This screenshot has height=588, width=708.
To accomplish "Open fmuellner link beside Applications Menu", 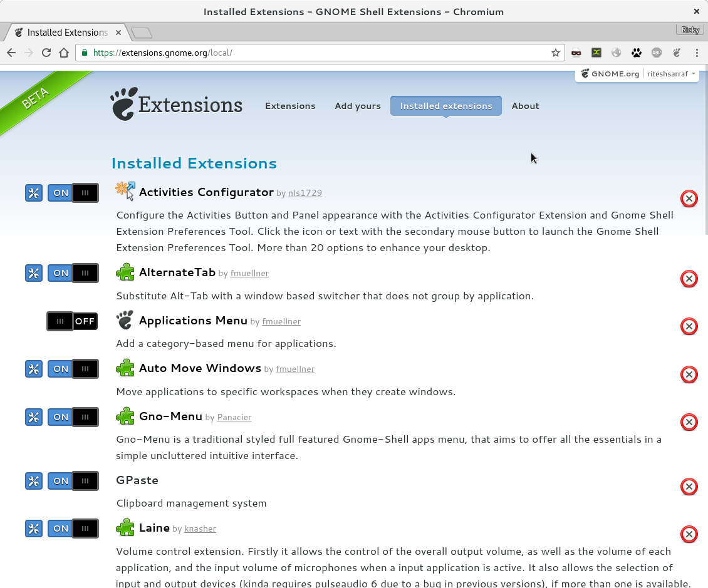I will click(x=281, y=322).
